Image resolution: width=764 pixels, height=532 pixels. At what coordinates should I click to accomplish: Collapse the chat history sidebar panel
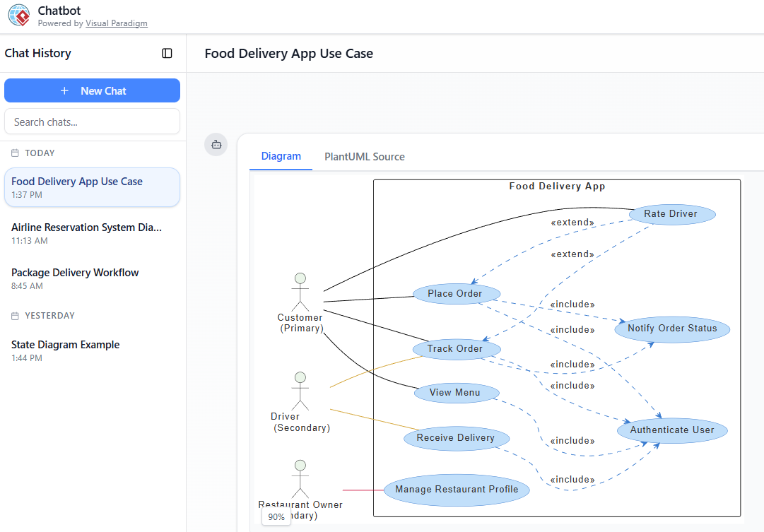point(167,53)
